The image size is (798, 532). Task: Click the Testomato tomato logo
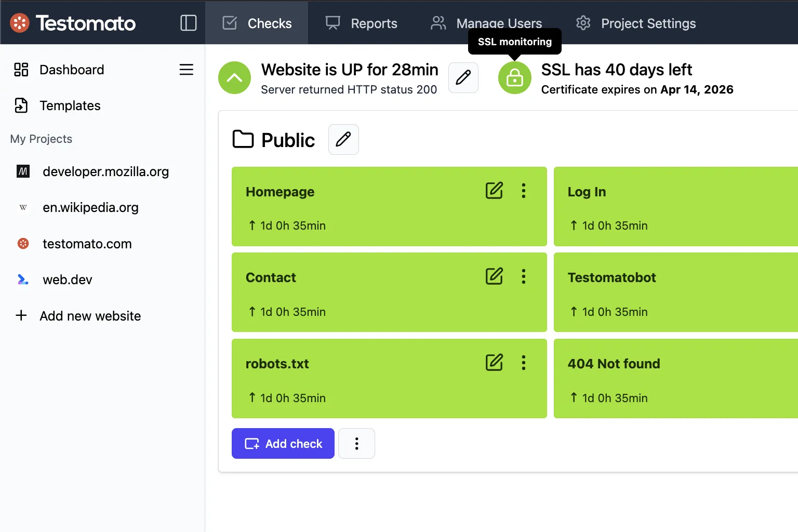click(21, 23)
